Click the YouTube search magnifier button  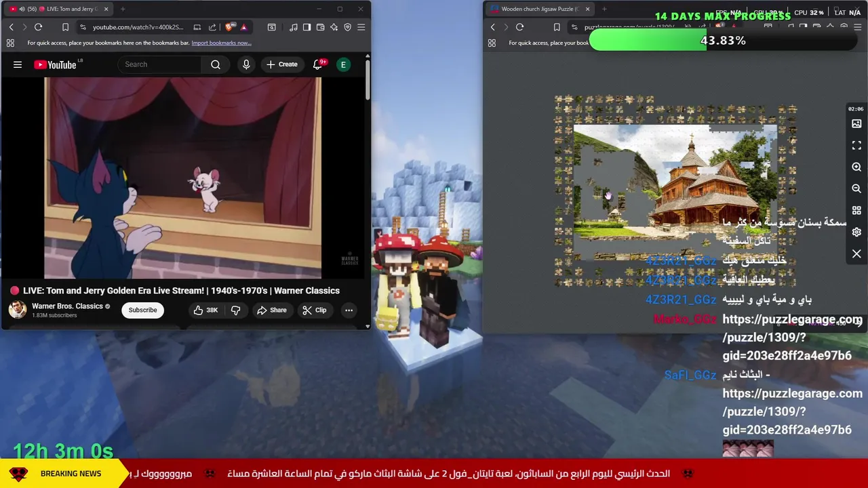[216, 64]
